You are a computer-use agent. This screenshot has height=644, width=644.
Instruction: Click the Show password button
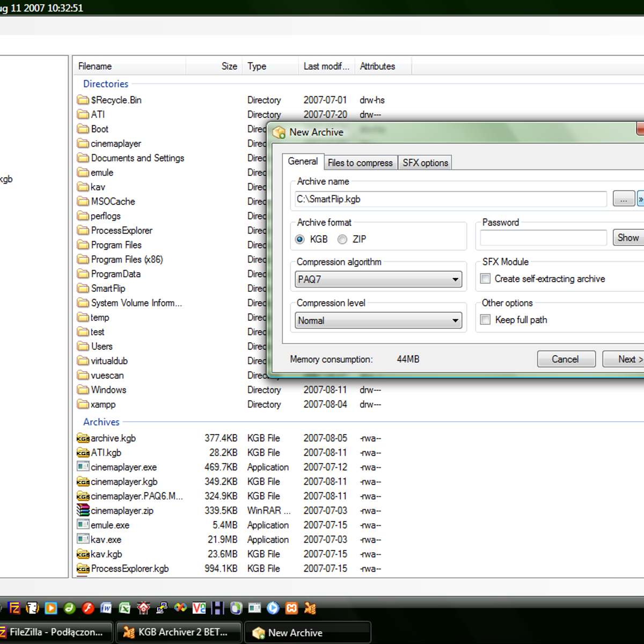coord(628,237)
